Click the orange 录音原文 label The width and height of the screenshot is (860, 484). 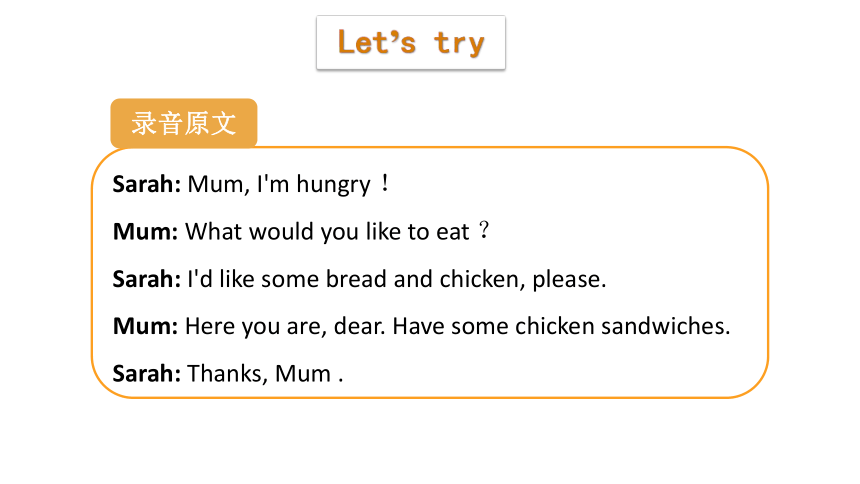click(184, 123)
